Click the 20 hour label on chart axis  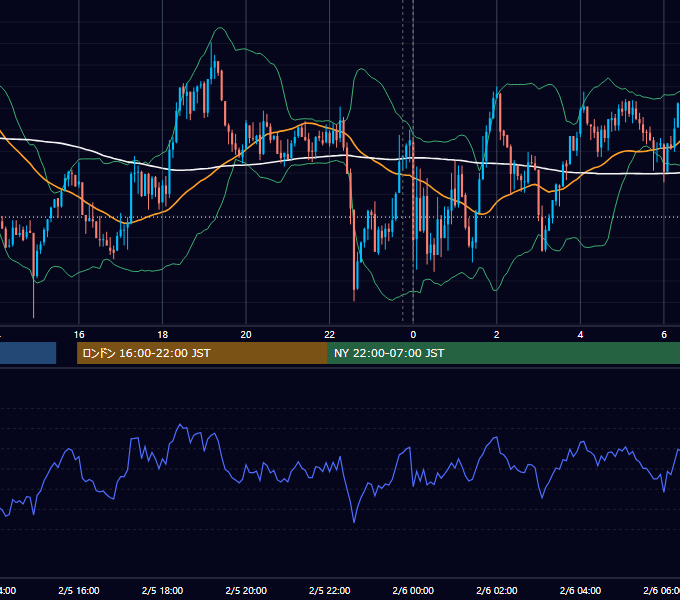(246, 335)
